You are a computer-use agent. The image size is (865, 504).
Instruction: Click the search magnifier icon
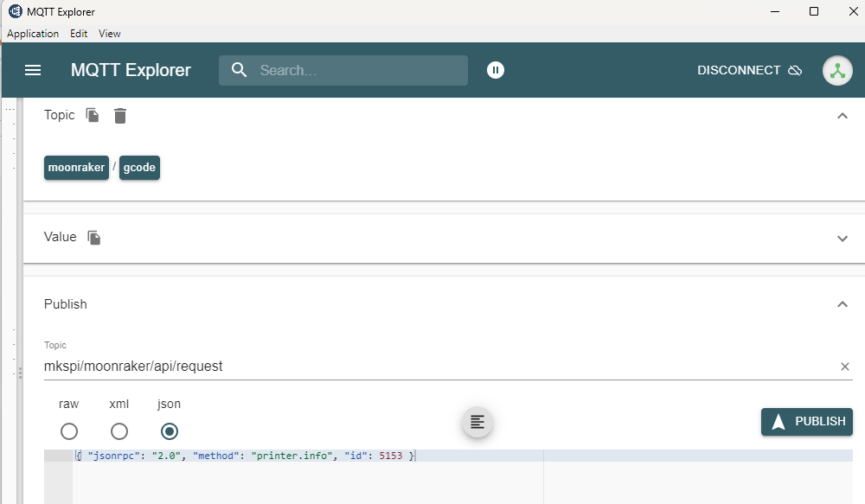[x=240, y=70]
